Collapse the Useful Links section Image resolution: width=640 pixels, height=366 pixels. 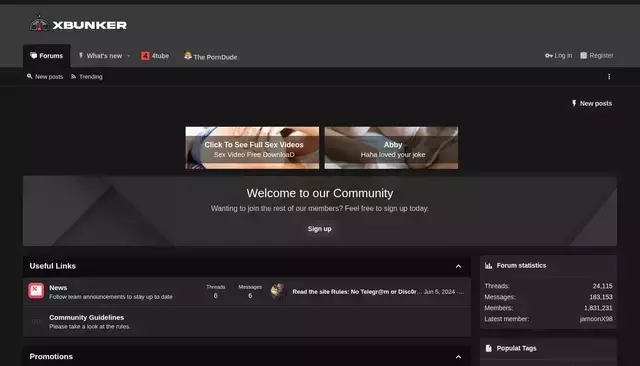pos(458,266)
